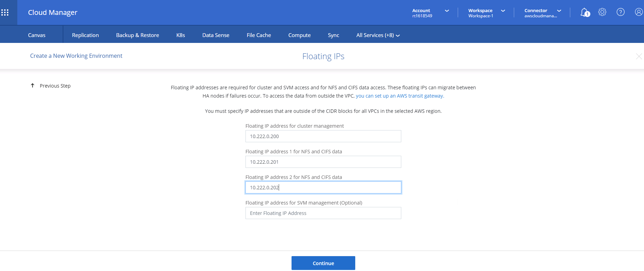This screenshot has height=271, width=644.
Task: Go back via Previous Step link
Action: click(55, 86)
